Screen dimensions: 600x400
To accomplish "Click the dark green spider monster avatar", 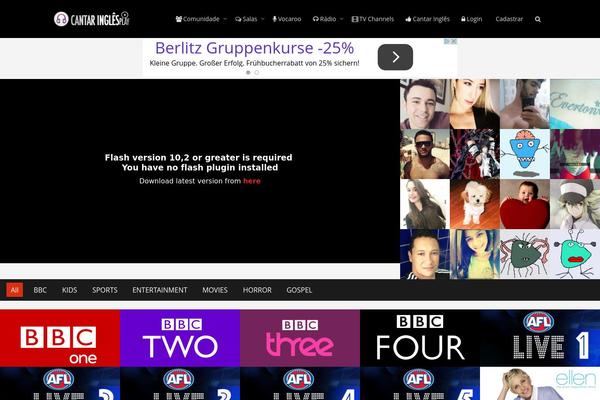I will click(525, 254).
